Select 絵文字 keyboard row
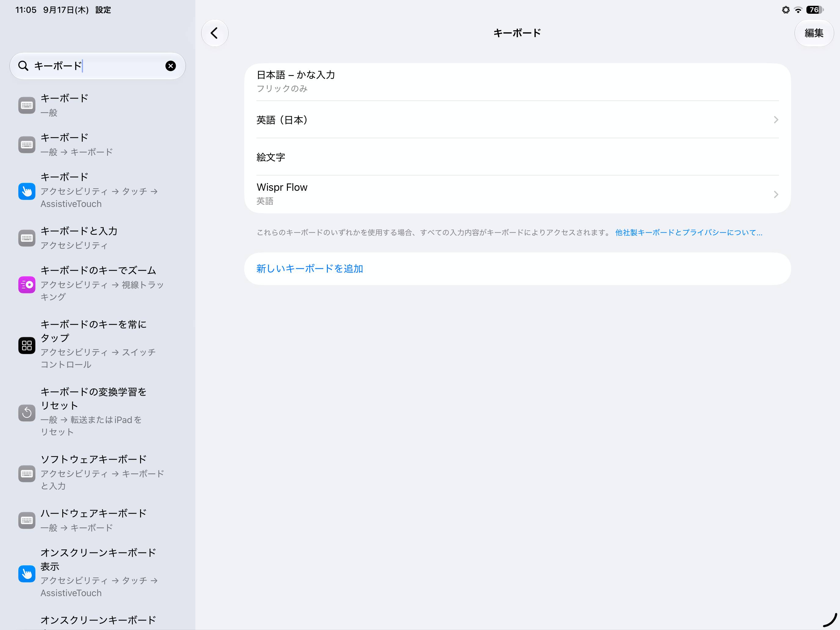The image size is (840, 630). (x=517, y=157)
